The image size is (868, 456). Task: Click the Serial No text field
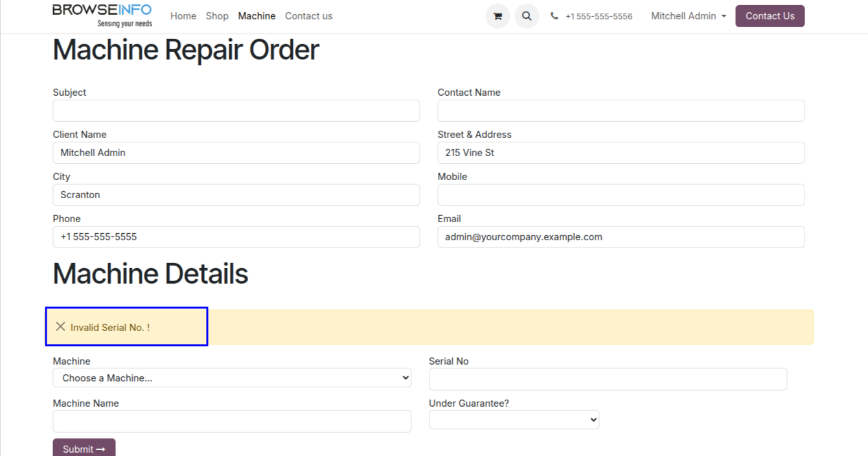pos(608,379)
